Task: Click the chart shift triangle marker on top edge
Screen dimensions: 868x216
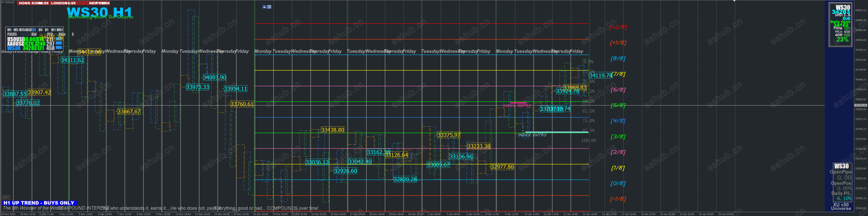Action: [x=734, y=1]
